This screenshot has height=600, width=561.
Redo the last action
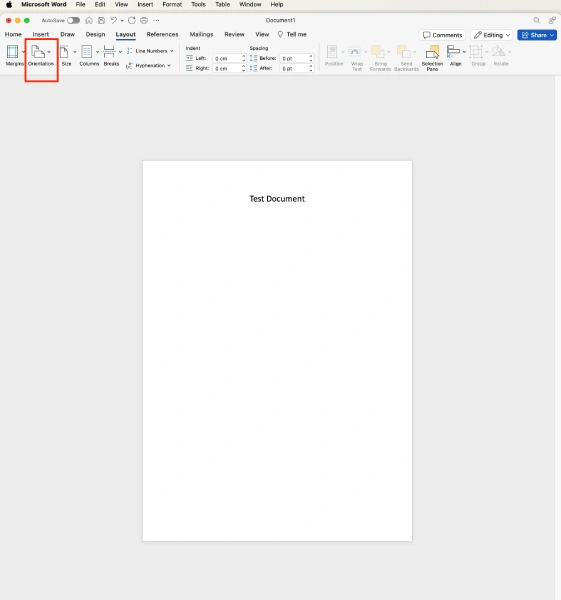[132, 20]
